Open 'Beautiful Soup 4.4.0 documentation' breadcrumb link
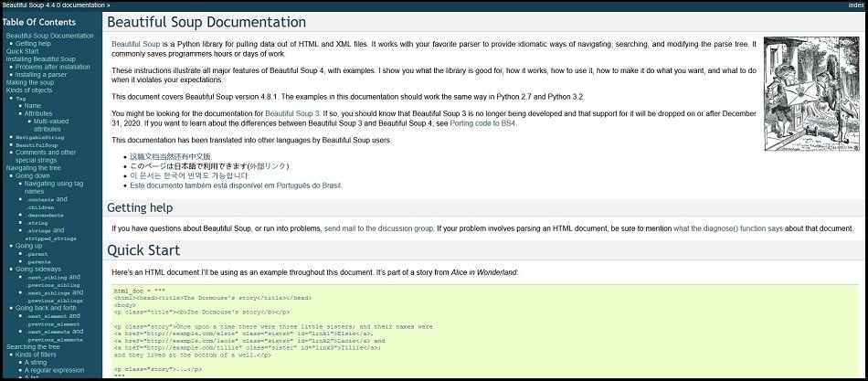868x381 pixels. point(53,5)
